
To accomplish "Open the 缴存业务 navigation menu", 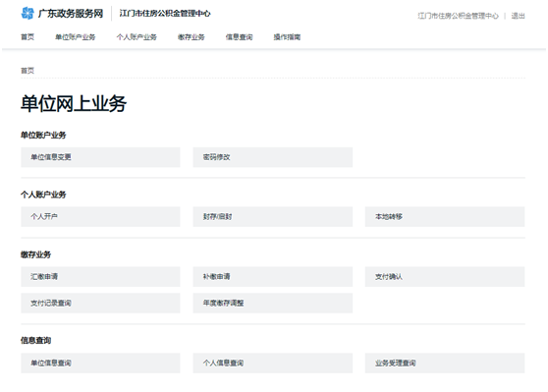I will tap(192, 37).
